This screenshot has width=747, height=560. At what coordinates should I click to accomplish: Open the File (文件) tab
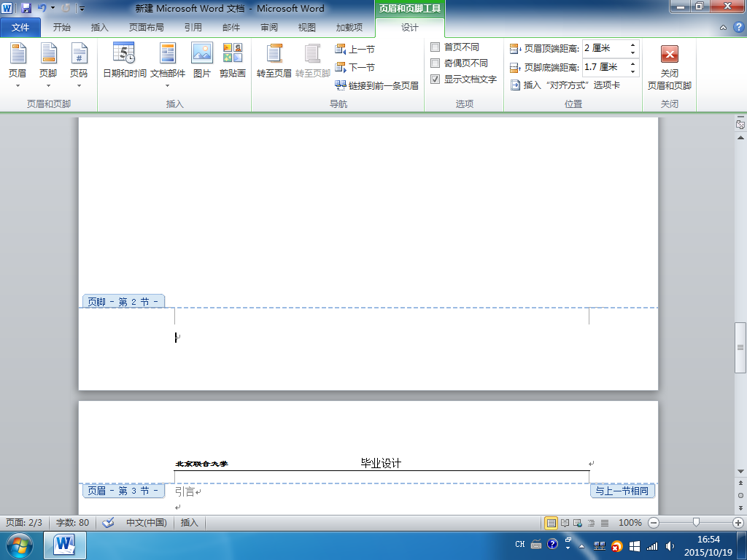tap(20, 28)
